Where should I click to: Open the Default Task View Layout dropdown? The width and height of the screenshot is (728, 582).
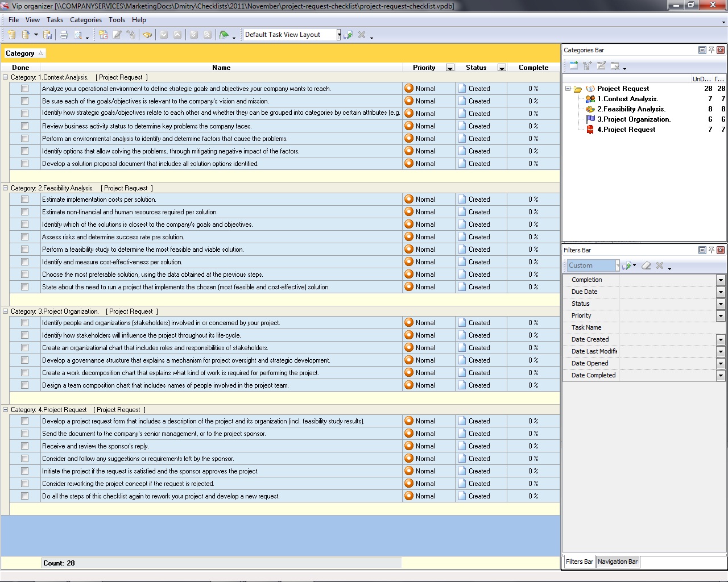click(338, 35)
